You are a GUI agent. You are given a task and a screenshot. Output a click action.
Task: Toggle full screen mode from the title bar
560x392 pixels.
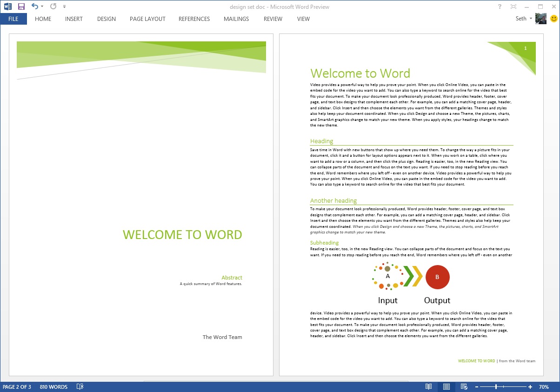tap(513, 7)
